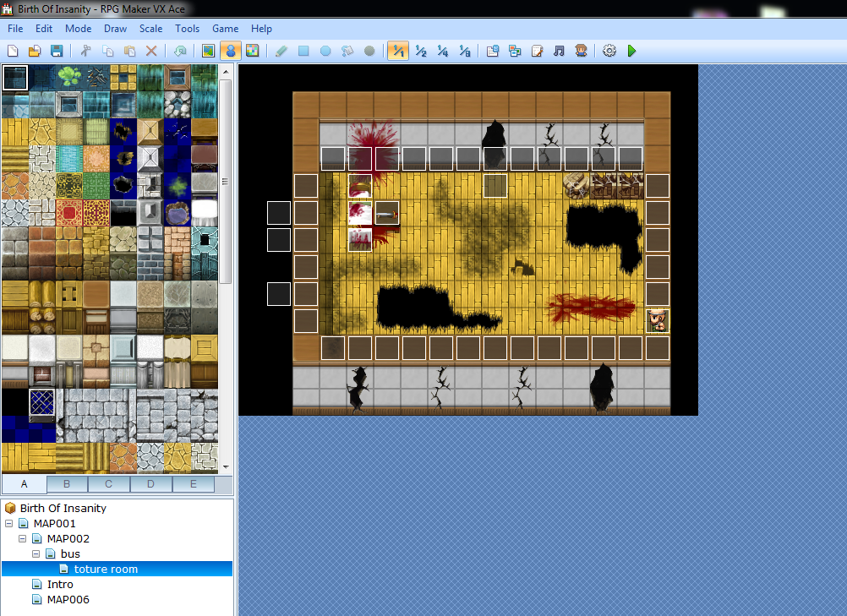
Task: Start Playtest with the green arrow
Action: 631,51
